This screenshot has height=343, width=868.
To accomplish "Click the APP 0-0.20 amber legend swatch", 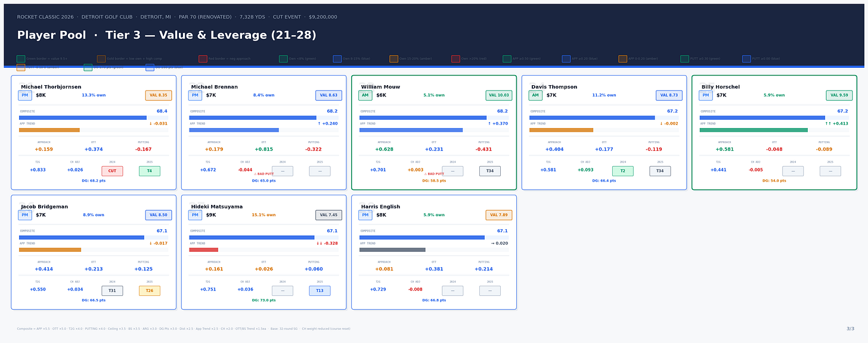I will point(622,59).
